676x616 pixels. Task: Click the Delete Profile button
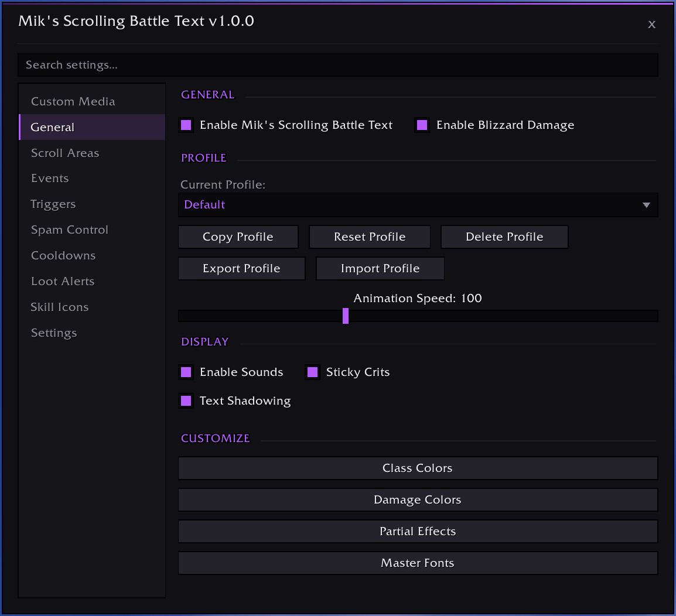[x=504, y=237]
